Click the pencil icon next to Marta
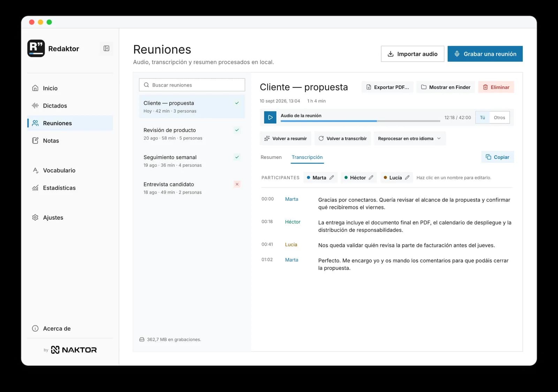The image size is (558, 392). pos(332,178)
